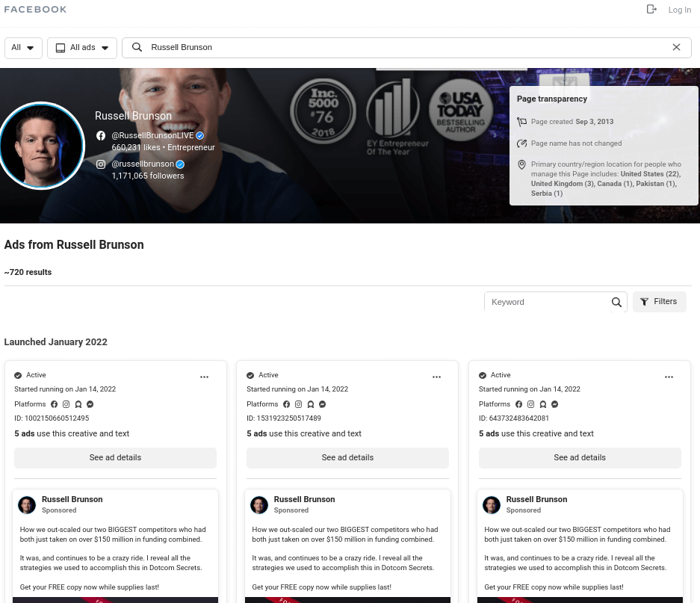Click '5 ads use this creative' on ad 1002150660512495
Viewport: 700px width, 603px height.
tap(72, 433)
